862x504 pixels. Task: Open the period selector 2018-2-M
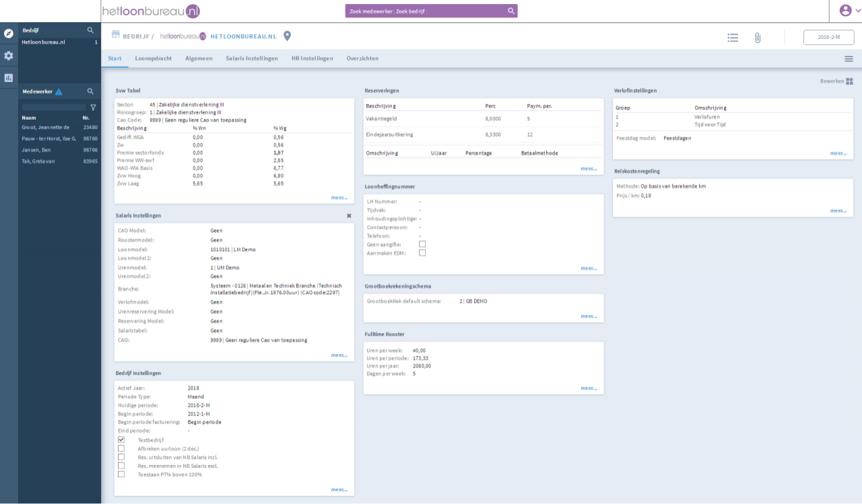tap(828, 38)
